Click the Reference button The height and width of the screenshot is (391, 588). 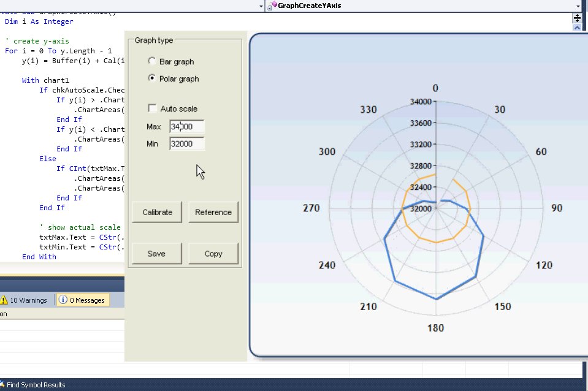213,212
